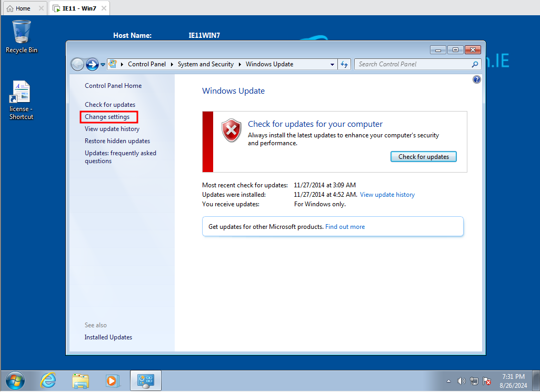540x392 pixels.
Task: Click the magnifier search icon
Action: tap(475, 64)
